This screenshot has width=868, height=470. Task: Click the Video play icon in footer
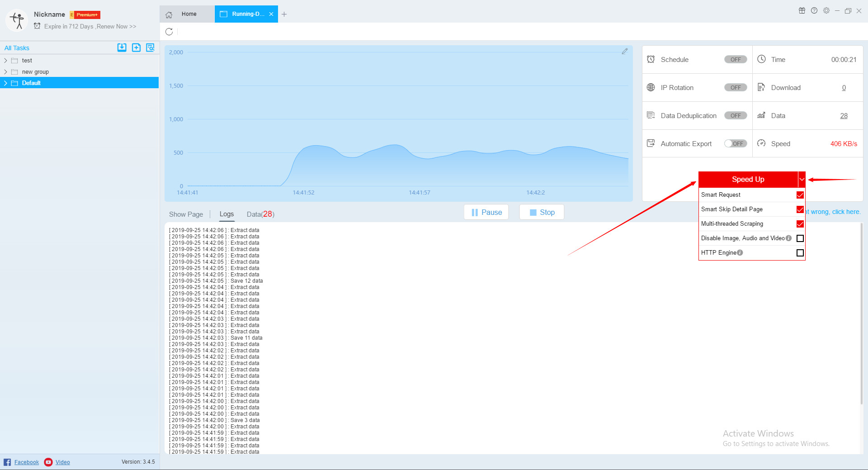pyautogui.click(x=48, y=462)
